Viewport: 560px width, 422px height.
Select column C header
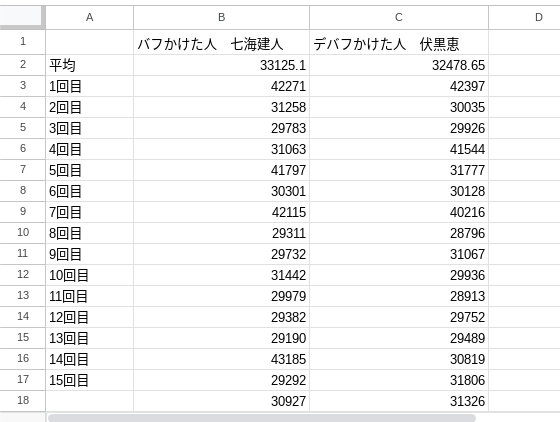[x=399, y=17]
